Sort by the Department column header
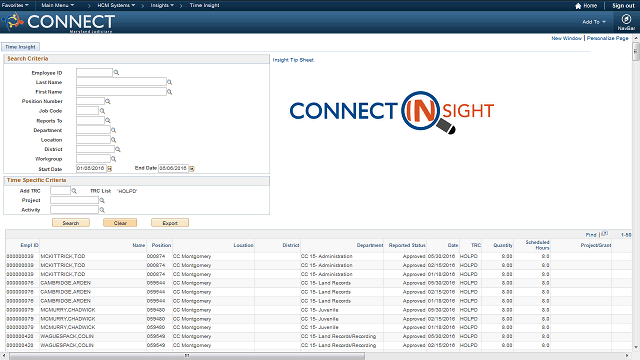This screenshot has height=360, width=640. pos(370,245)
